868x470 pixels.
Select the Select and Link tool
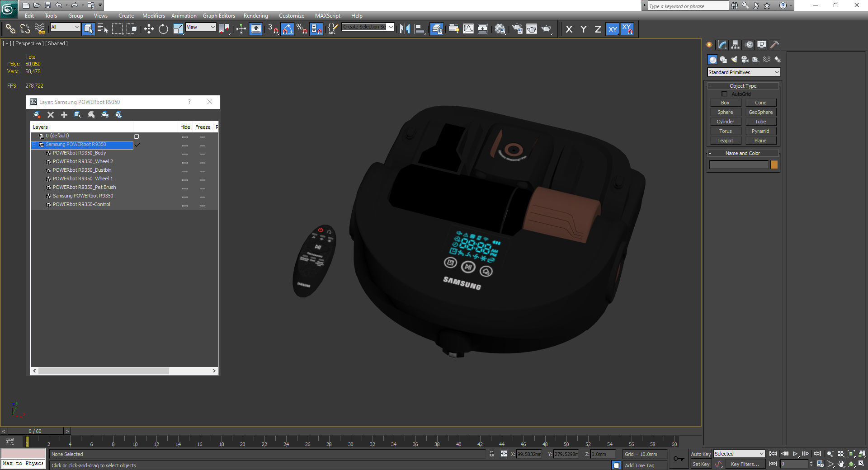(10, 29)
